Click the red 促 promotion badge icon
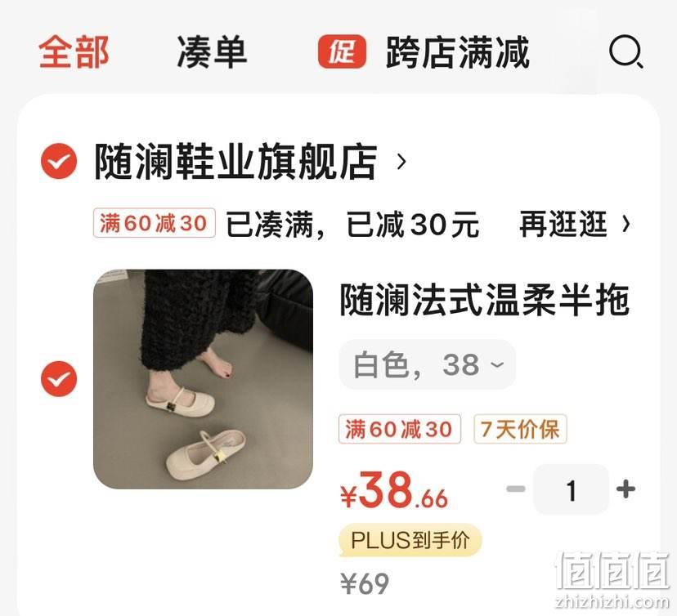The height and width of the screenshot is (616, 677). point(342,51)
